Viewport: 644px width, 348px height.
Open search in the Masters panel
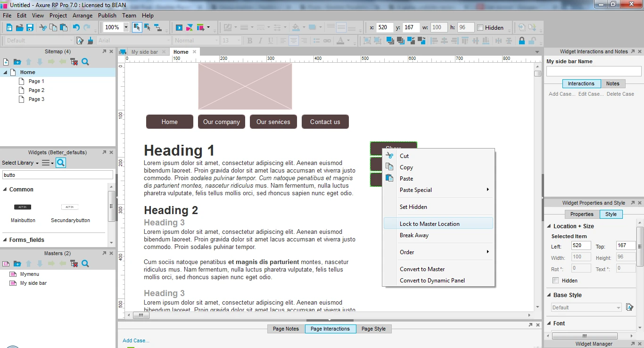click(85, 264)
